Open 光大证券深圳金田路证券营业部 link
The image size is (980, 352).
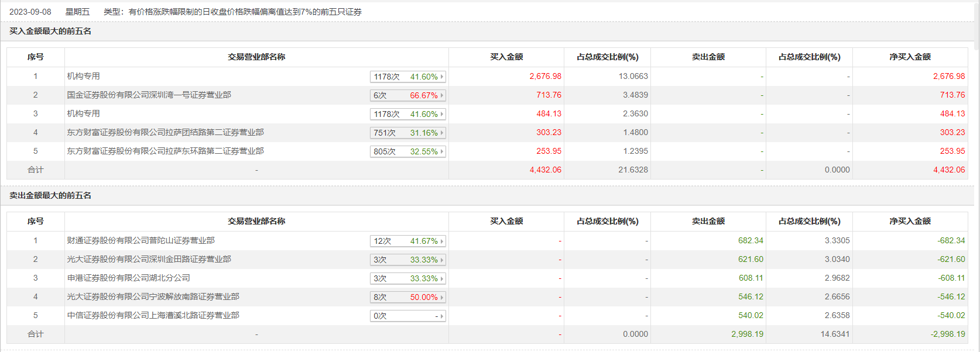pyautogui.click(x=149, y=259)
